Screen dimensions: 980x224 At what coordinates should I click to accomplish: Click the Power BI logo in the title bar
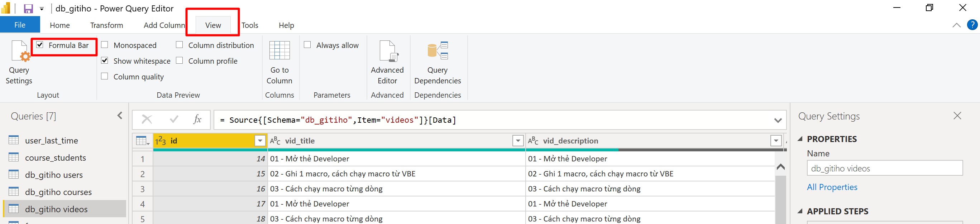tap(6, 8)
